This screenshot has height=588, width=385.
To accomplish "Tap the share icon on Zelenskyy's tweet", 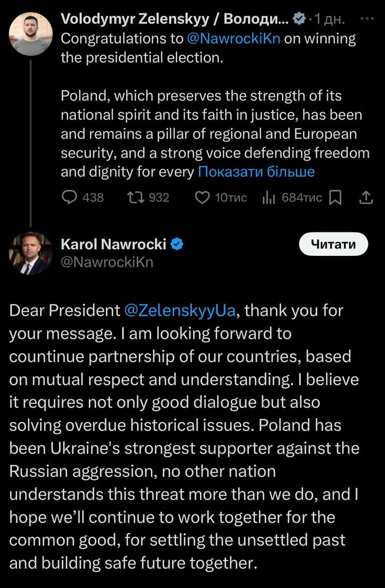I will (x=366, y=198).
